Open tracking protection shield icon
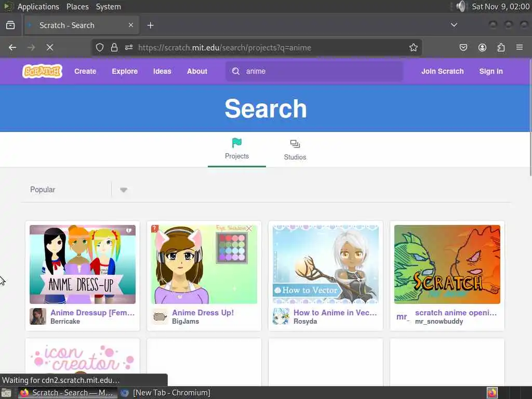Viewport: 532px width, 399px height. pyautogui.click(x=99, y=47)
